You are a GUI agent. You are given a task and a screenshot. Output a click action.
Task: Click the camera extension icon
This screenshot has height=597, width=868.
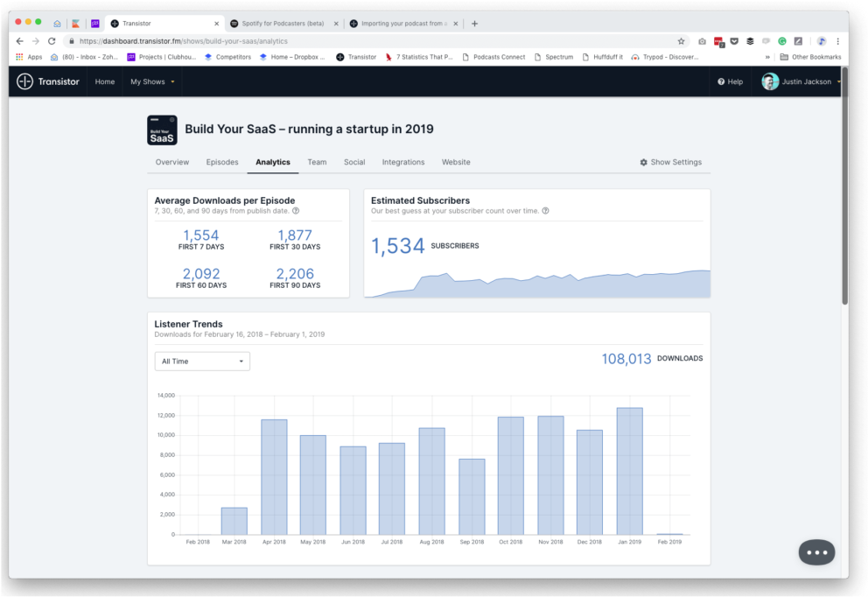tap(702, 41)
